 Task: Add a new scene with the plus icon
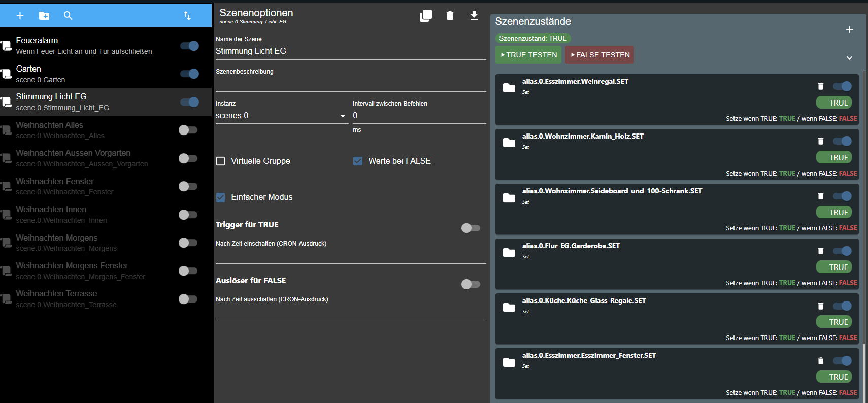(x=20, y=16)
